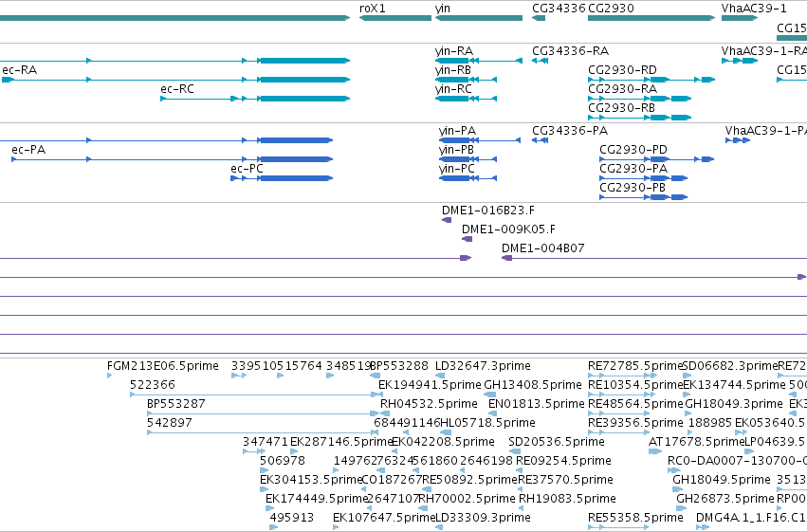Viewport: 807px width, 532px height.
Task: Select EST EK134744.5prime
Action: coord(734,385)
